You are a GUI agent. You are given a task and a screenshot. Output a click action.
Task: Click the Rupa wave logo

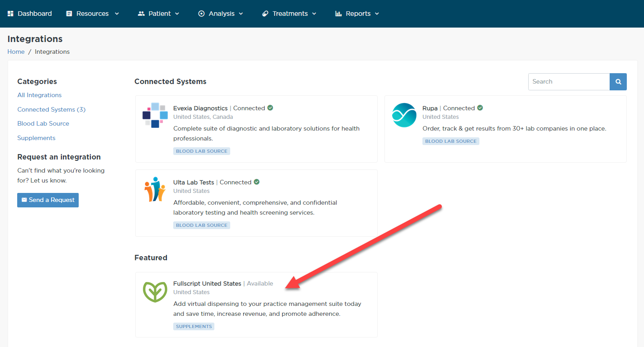[x=404, y=115]
